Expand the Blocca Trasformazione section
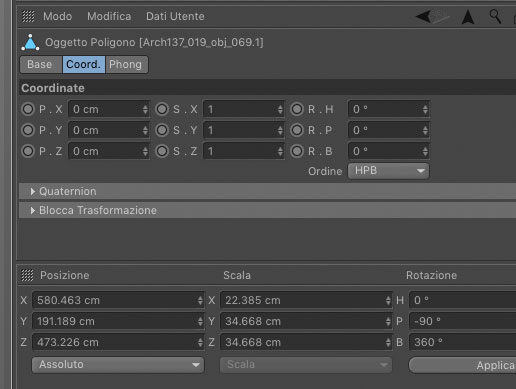 (x=267, y=210)
